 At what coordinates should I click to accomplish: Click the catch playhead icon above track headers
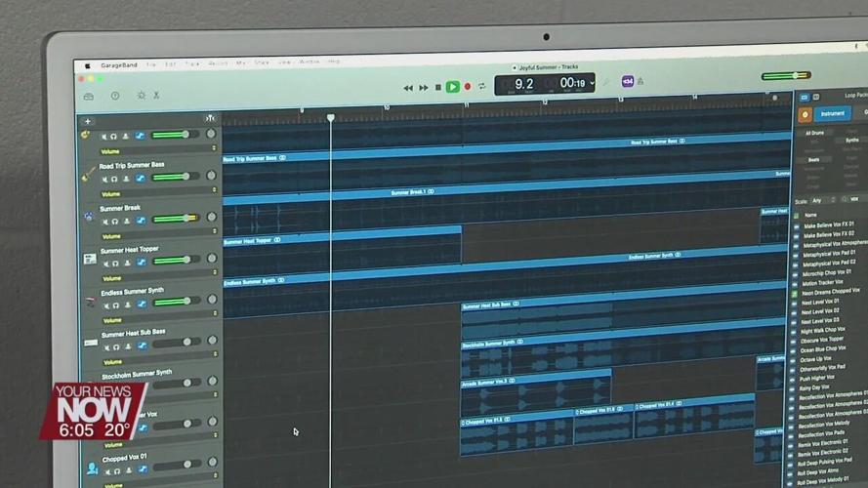210,118
